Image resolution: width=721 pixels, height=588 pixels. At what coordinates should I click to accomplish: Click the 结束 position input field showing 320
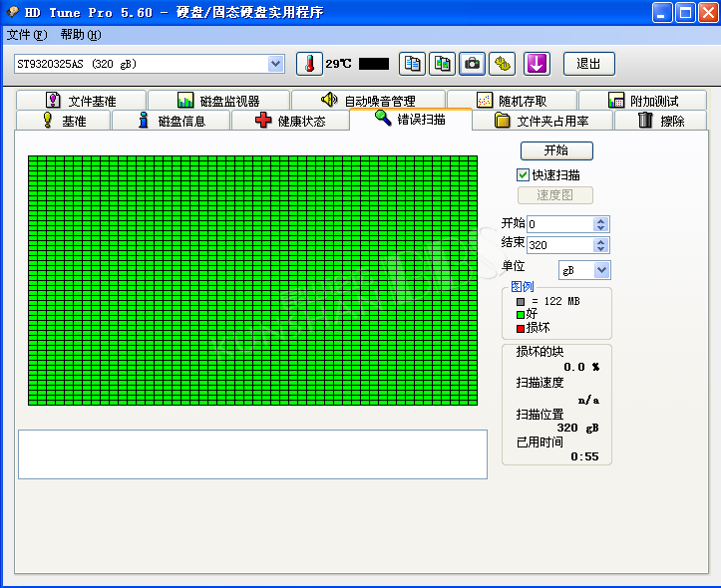click(560, 245)
